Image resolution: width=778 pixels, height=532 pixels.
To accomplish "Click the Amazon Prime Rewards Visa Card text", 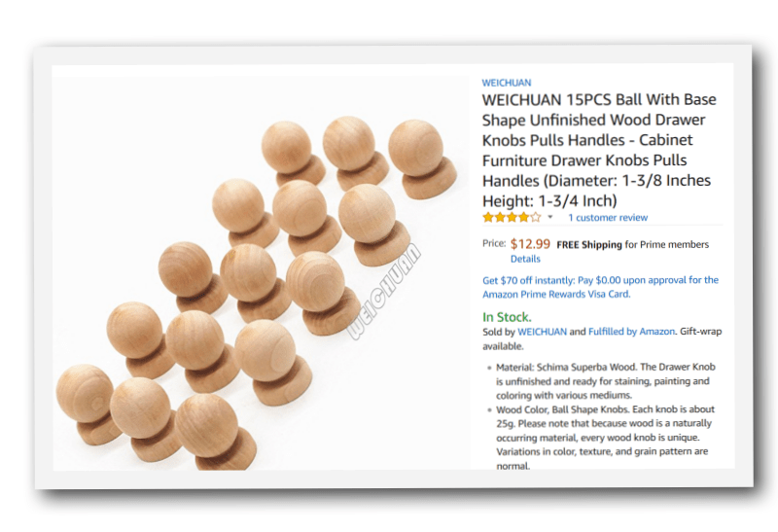I will click(x=556, y=294).
